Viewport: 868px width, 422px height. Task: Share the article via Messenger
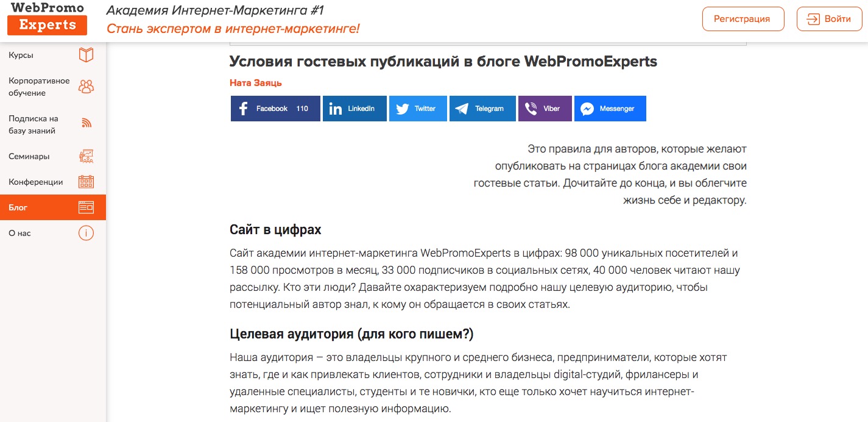coord(610,109)
